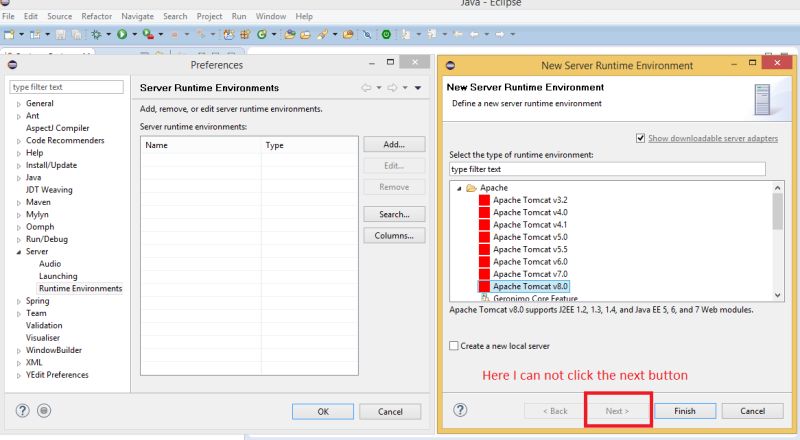Click the runtime list scroll down arrow
The image size is (800, 440).
pyautogui.click(x=777, y=295)
